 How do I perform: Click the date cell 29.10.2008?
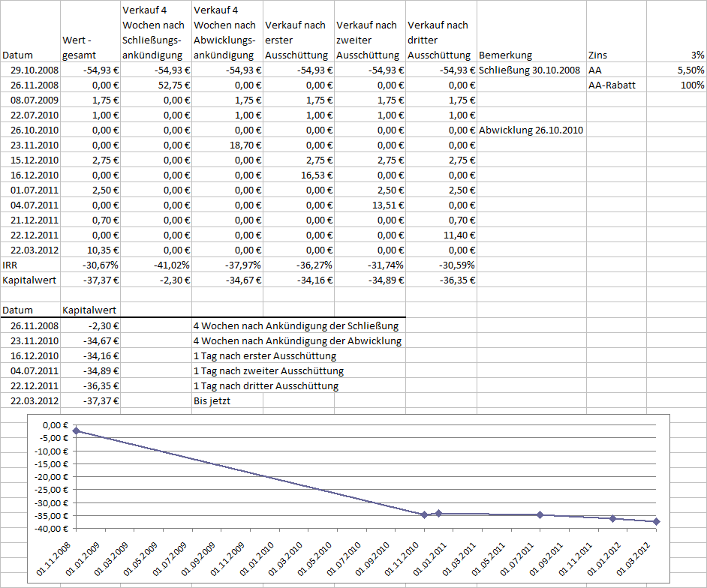click(30, 70)
